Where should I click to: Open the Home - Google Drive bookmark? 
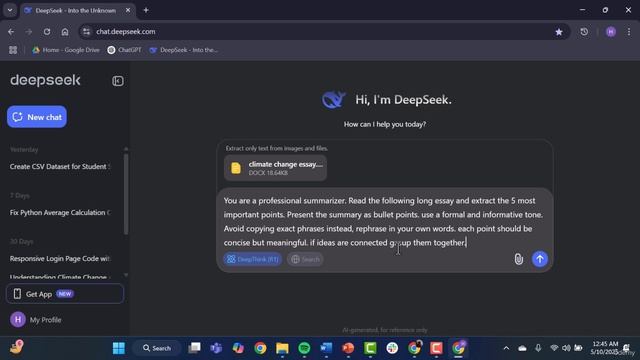click(66, 50)
